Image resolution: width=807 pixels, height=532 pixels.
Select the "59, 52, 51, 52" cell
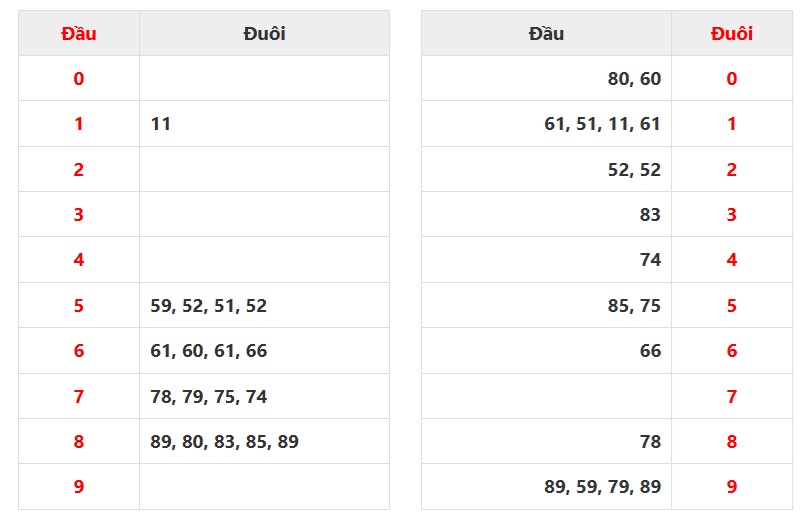[x=209, y=306]
